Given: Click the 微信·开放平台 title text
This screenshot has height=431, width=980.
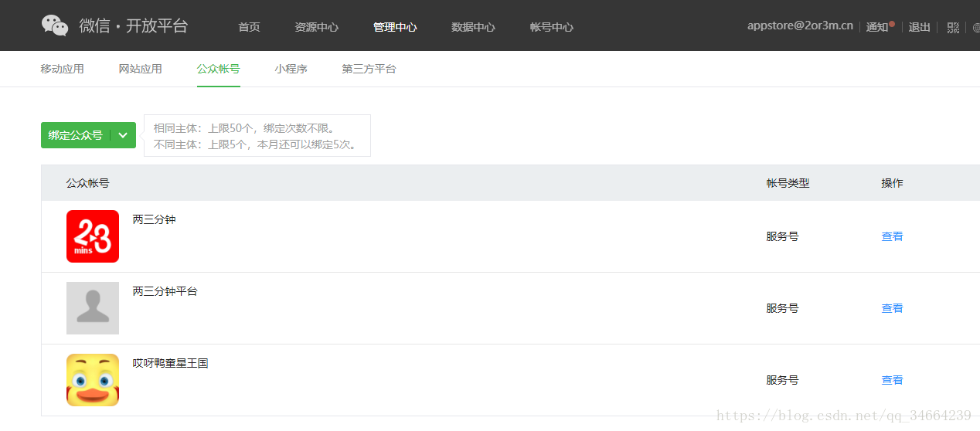Looking at the screenshot, I should [x=133, y=25].
